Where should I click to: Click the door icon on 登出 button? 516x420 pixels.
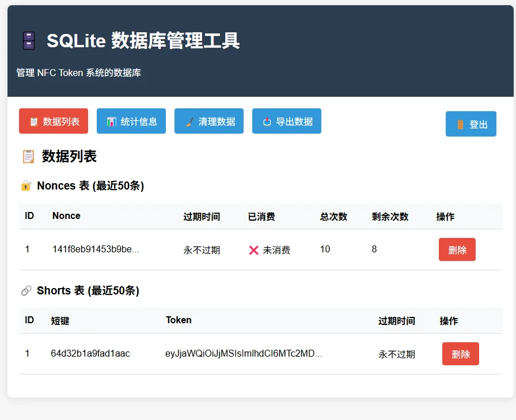(460, 124)
